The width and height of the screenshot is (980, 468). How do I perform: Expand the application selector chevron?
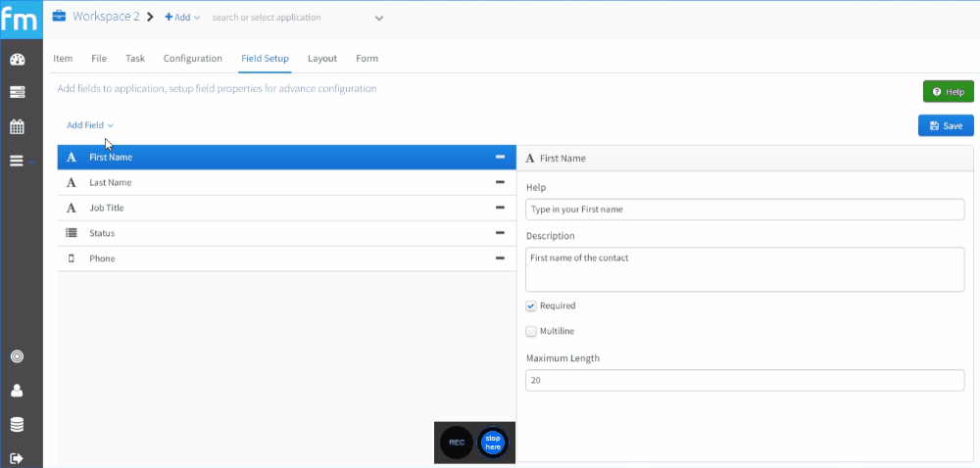click(378, 18)
